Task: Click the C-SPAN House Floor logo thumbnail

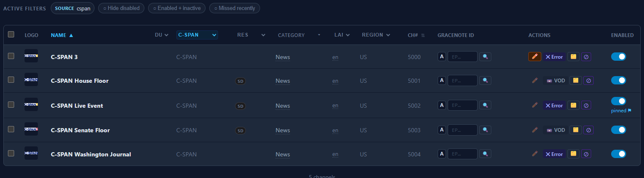Action: point(31,80)
